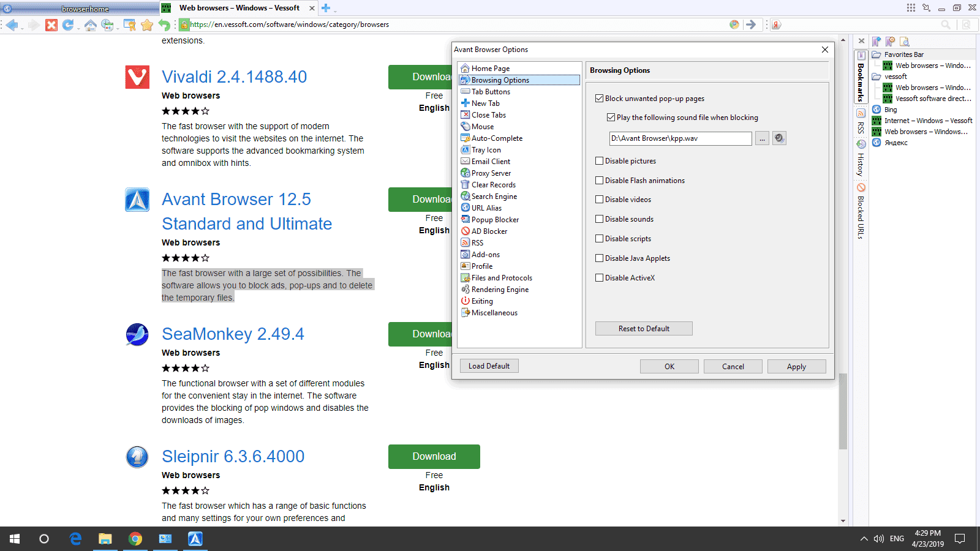Click OK in Avant Browser Options

point(669,367)
